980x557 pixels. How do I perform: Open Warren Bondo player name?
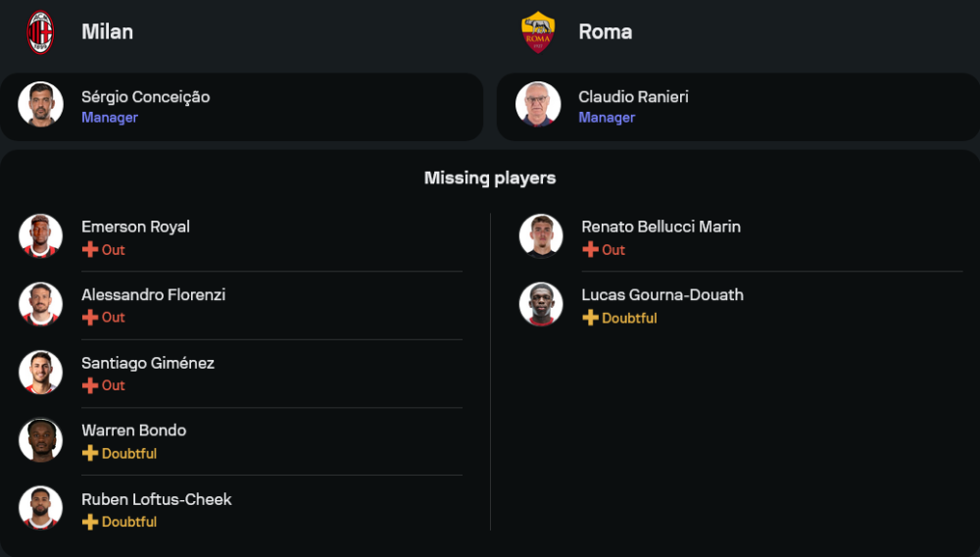tap(133, 430)
